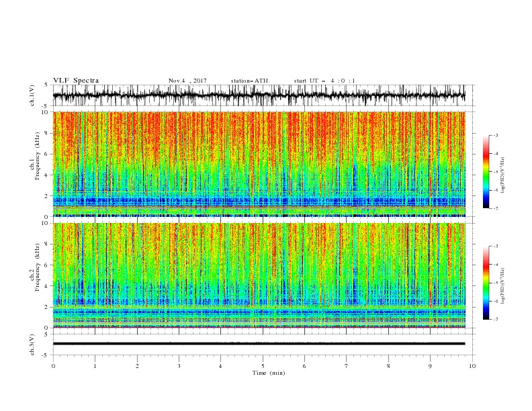Click the 'ch.1(V)' waveform axis label
The height and width of the screenshot is (411, 532).
[32, 95]
